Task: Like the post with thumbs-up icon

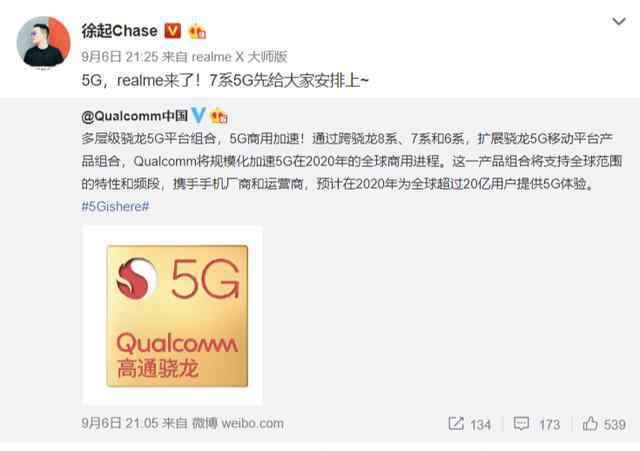Action: click(590, 423)
